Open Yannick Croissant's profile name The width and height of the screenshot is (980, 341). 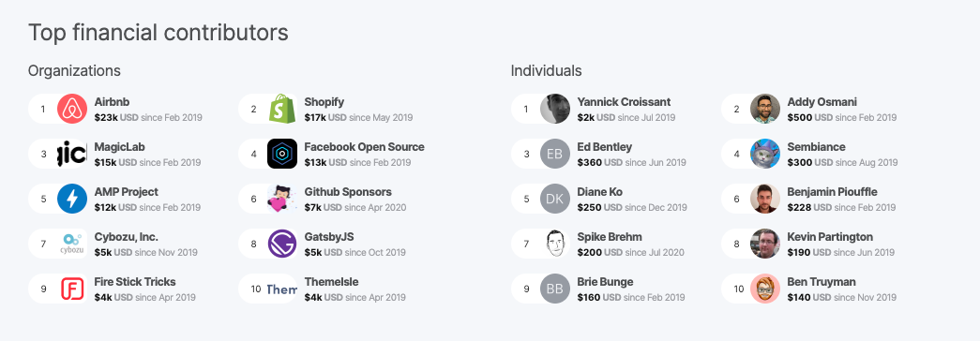point(624,102)
